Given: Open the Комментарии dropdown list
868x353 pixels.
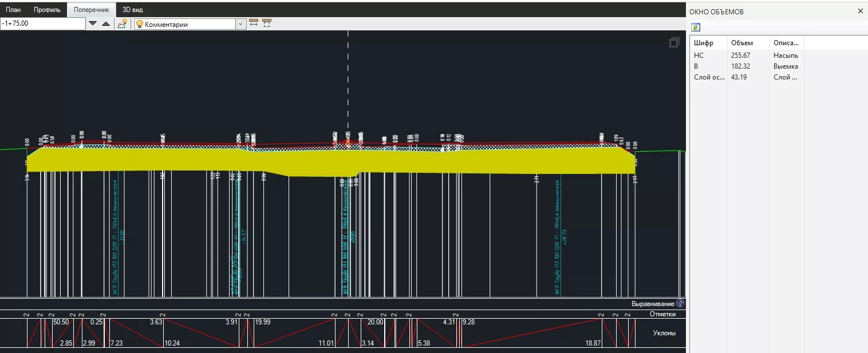Looking at the screenshot, I should tap(241, 24).
